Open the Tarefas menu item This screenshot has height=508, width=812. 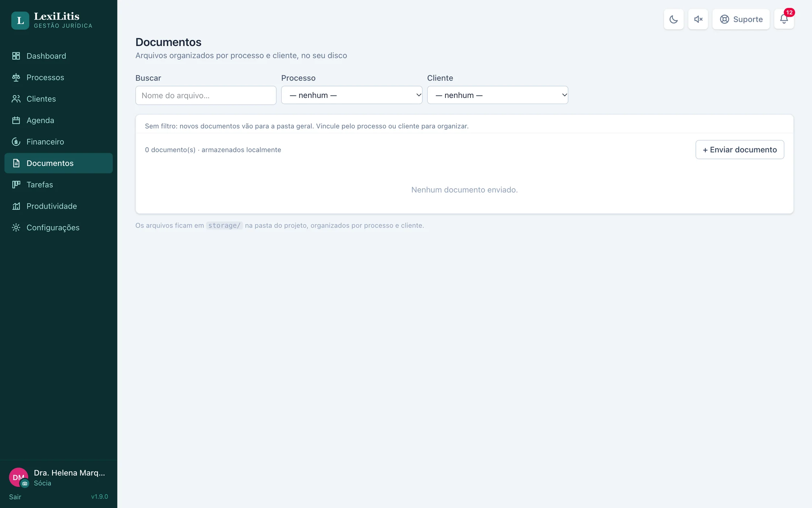point(58,184)
